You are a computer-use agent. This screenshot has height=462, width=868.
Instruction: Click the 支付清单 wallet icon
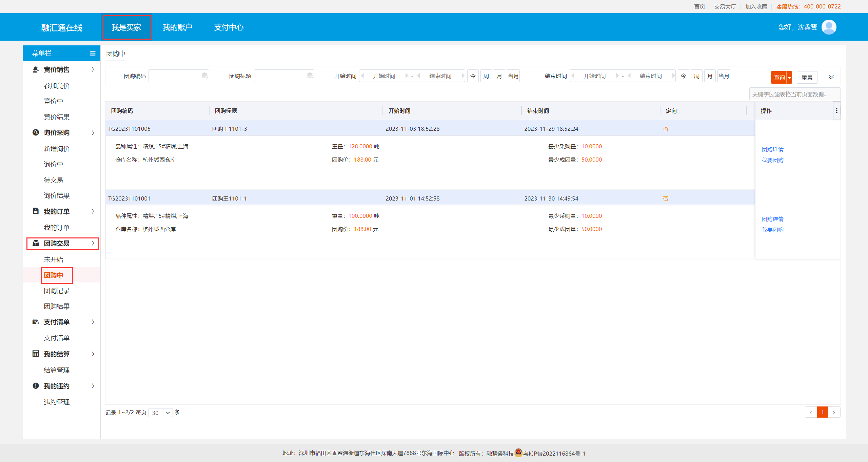tap(36, 322)
